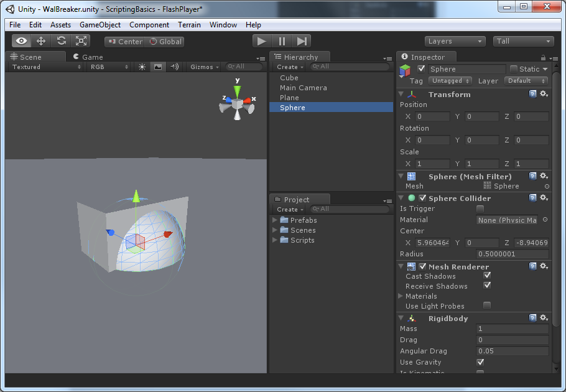Screen dimensions: 566x392
Task: Open the Untagged tag dropdown
Action: click(x=450, y=81)
